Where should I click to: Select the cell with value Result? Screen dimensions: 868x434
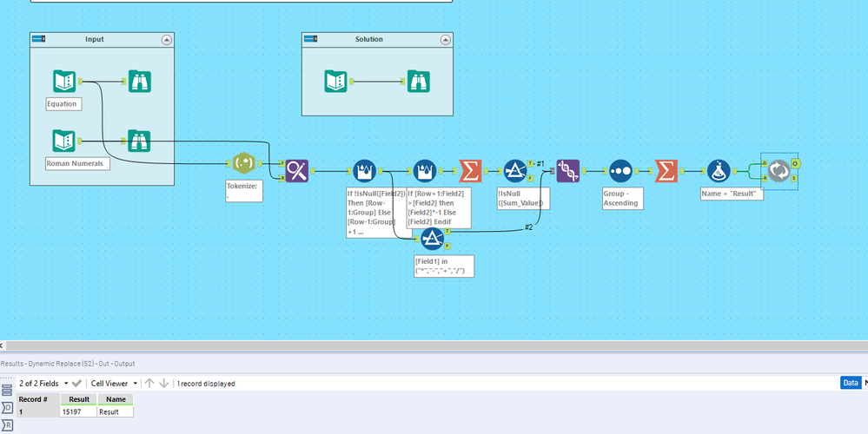[116, 412]
